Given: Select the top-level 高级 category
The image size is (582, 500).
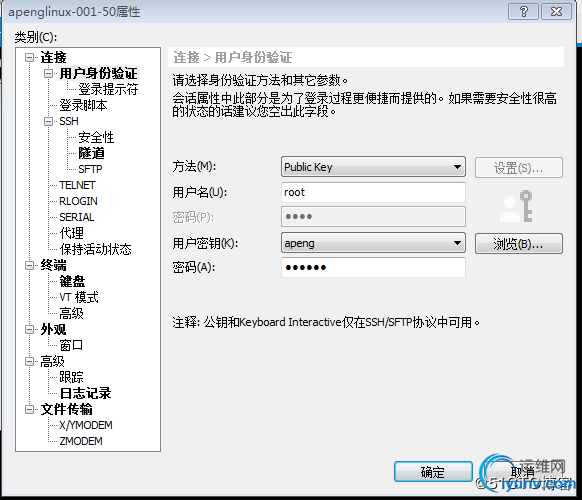Looking at the screenshot, I should [52, 361].
